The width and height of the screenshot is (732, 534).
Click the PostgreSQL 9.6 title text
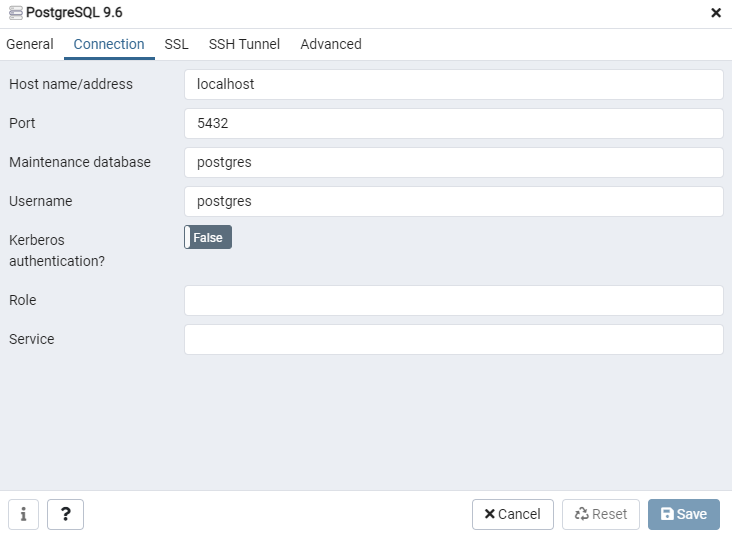74,13
